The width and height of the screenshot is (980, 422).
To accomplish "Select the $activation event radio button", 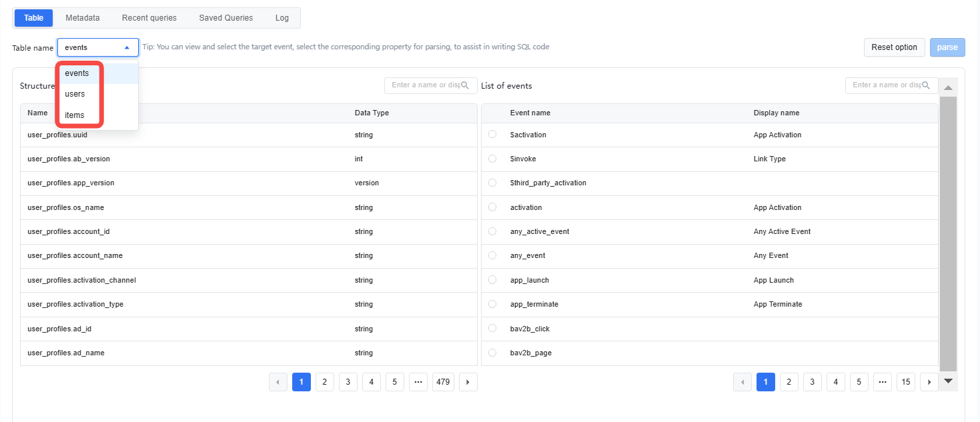I will [x=492, y=135].
